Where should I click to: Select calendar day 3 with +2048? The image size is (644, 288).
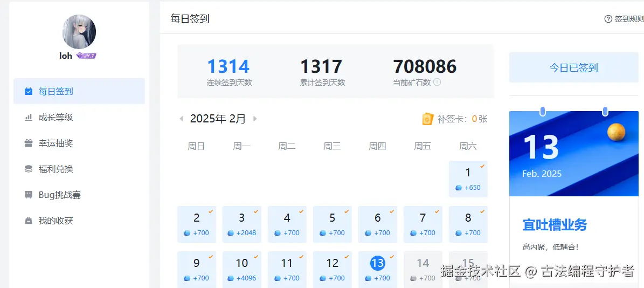(x=242, y=224)
